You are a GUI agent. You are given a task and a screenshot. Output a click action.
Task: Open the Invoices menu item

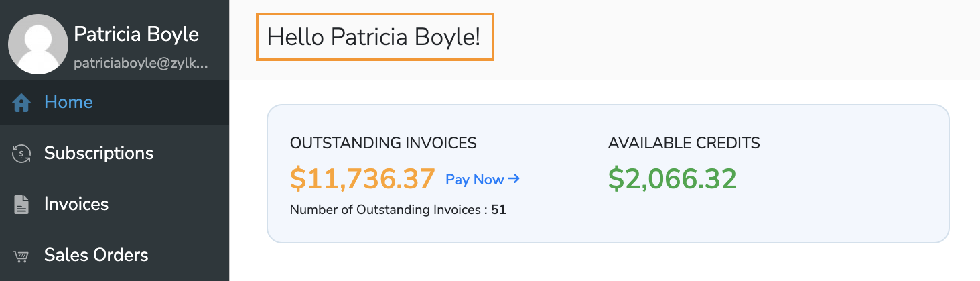point(76,205)
